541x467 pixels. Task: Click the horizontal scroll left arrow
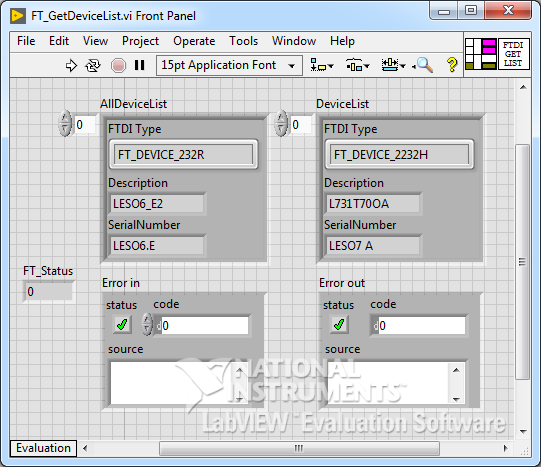(85, 448)
